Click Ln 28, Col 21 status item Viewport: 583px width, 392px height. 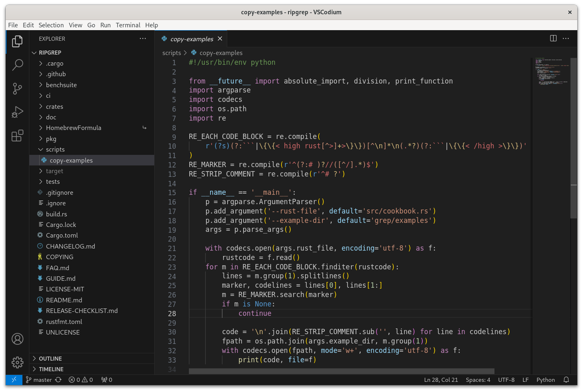point(441,380)
